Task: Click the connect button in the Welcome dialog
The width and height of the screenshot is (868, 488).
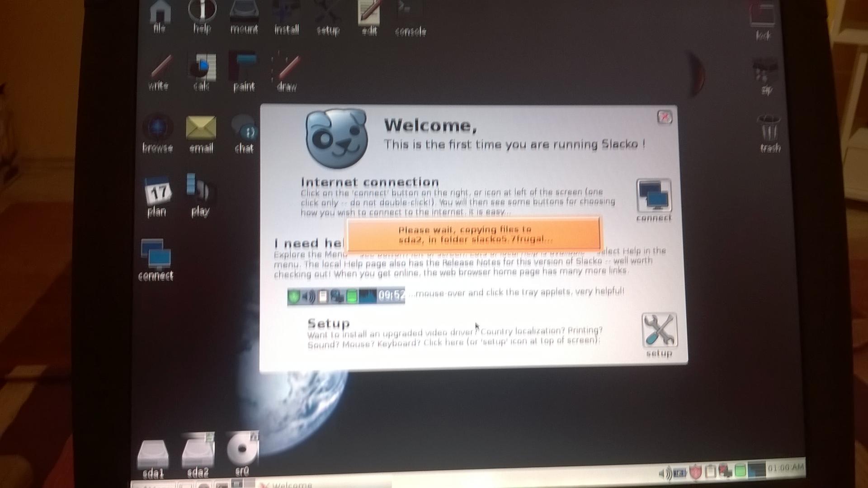Action: (654, 200)
